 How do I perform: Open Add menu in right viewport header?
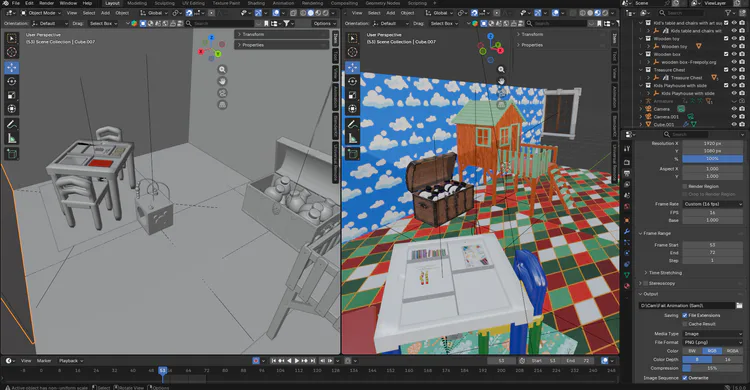[391, 13]
